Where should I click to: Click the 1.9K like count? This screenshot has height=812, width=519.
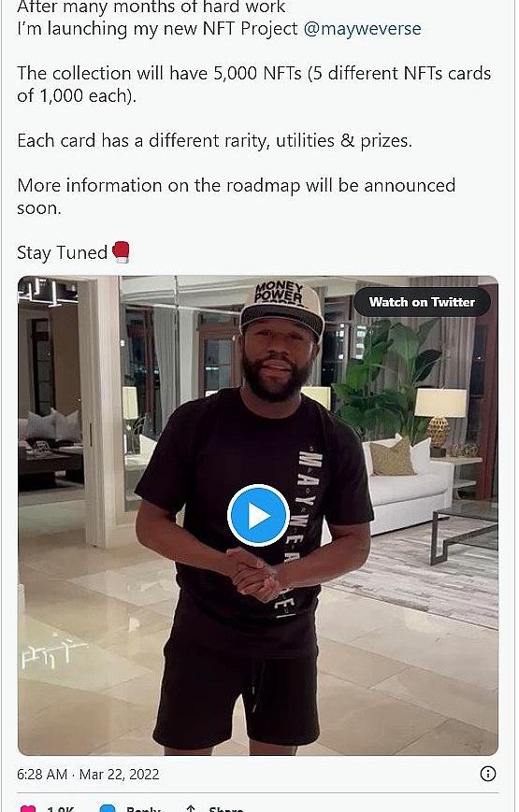[61, 809]
